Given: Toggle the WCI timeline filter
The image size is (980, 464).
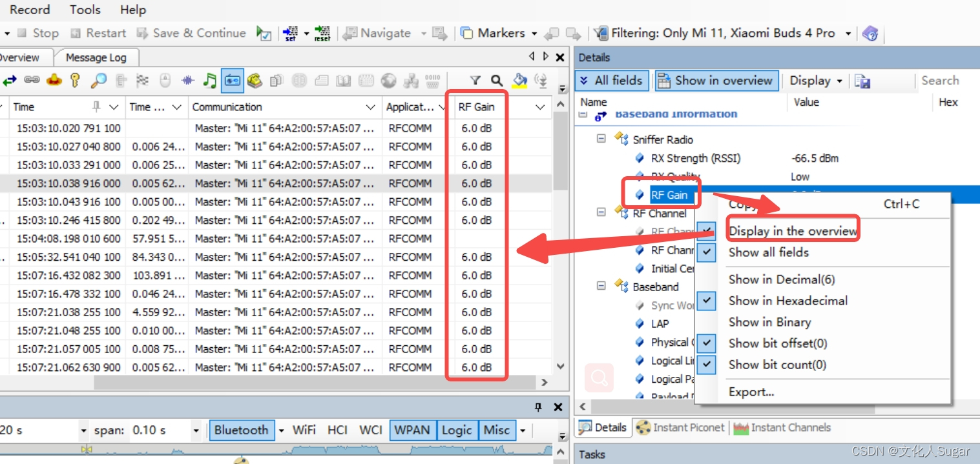Looking at the screenshot, I should pos(371,430).
